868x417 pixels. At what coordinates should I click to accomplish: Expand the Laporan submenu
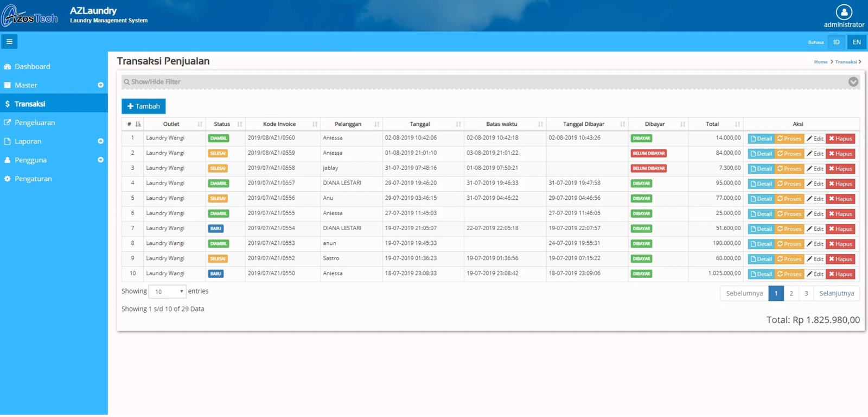pos(100,141)
